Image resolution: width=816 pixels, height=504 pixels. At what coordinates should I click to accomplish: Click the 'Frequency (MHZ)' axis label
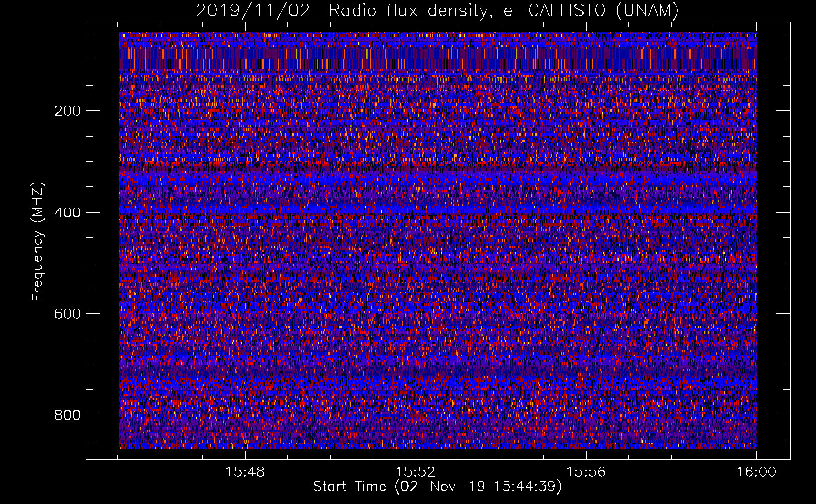coord(38,242)
